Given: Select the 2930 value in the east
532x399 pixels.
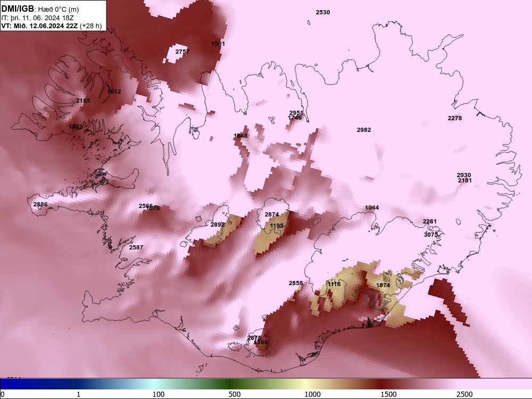Looking at the screenshot, I should click(464, 175).
